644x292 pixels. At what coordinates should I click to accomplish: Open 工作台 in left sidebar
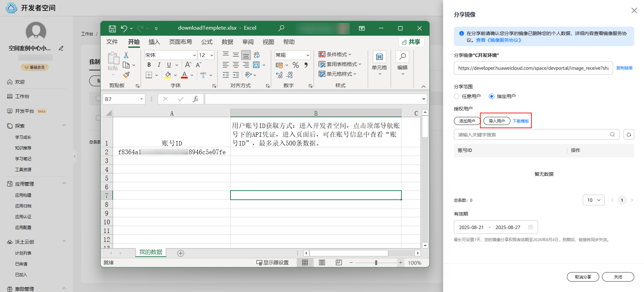[22, 96]
